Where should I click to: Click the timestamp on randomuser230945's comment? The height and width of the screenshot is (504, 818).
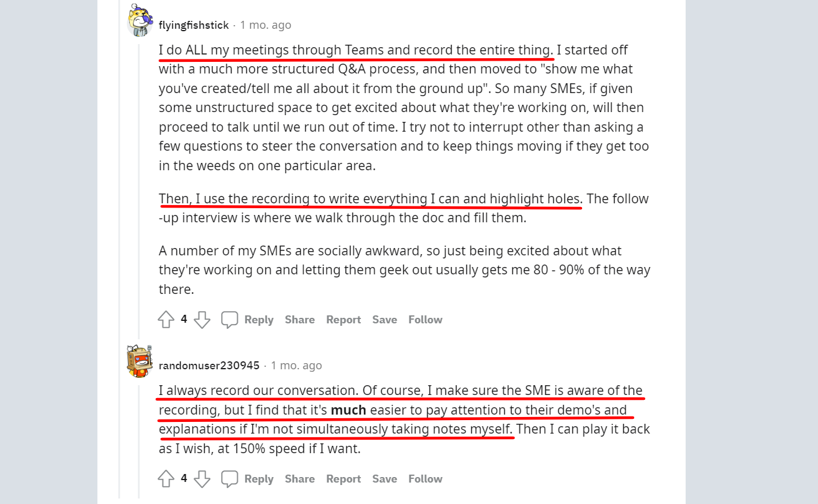coord(296,365)
